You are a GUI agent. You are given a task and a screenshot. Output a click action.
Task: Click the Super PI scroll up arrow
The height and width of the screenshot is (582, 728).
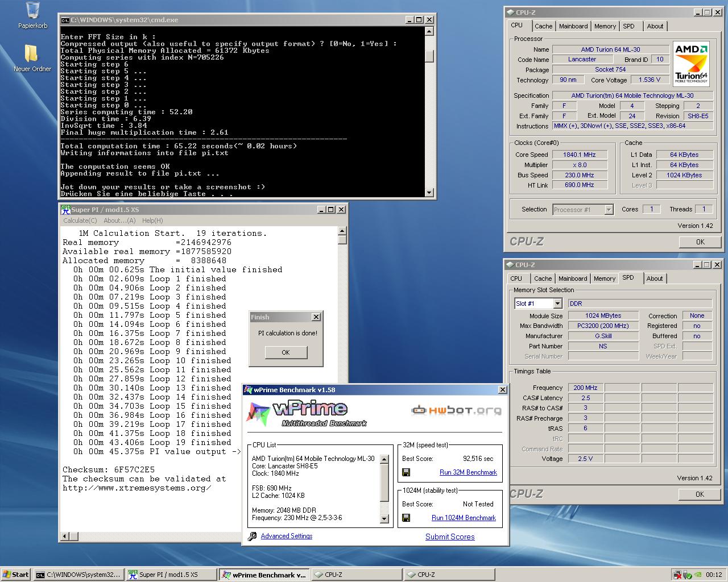coord(342,231)
